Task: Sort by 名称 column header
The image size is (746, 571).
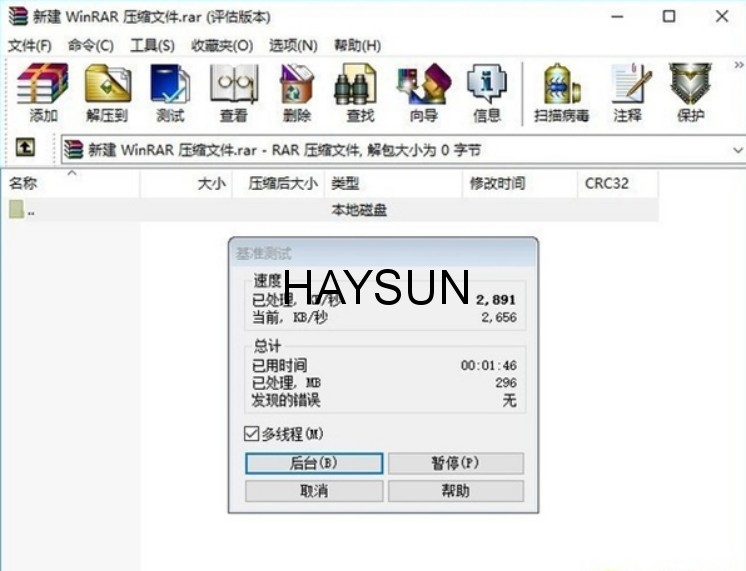Action: point(70,183)
